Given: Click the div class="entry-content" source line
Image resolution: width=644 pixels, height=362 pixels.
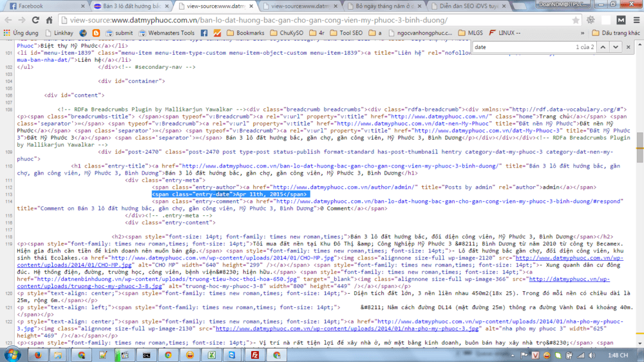Looking at the screenshot, I should [x=170, y=223].
